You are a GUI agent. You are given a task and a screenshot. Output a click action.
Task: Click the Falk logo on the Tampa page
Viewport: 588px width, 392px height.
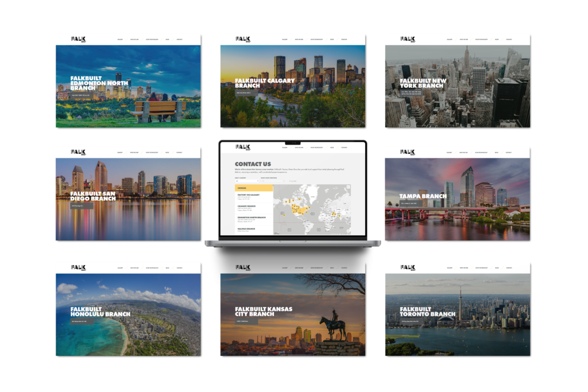coord(408,152)
